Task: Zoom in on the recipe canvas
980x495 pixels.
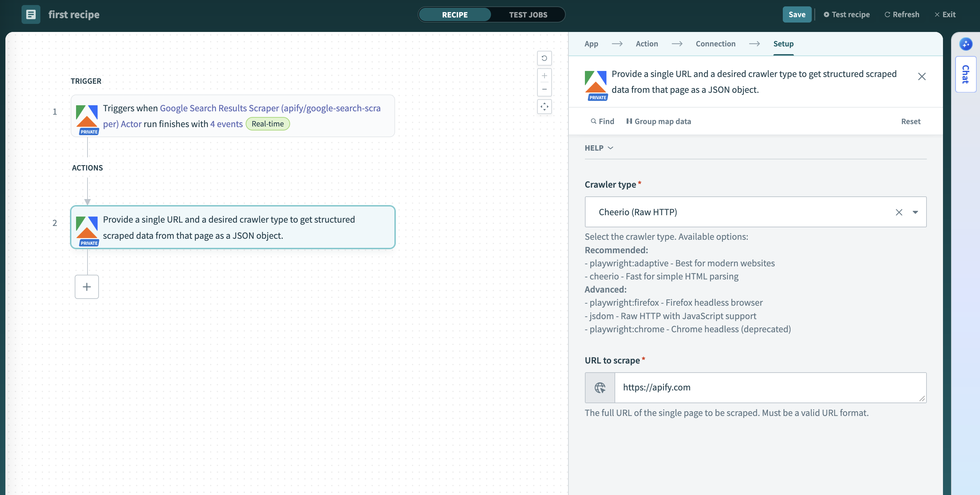Action: click(545, 75)
